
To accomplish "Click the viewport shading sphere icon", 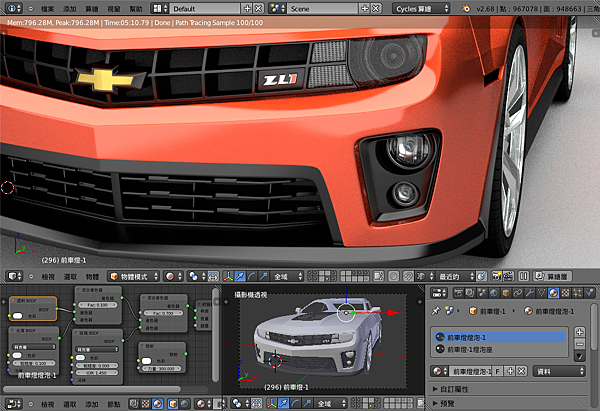I will pyautogui.click(x=171, y=276).
